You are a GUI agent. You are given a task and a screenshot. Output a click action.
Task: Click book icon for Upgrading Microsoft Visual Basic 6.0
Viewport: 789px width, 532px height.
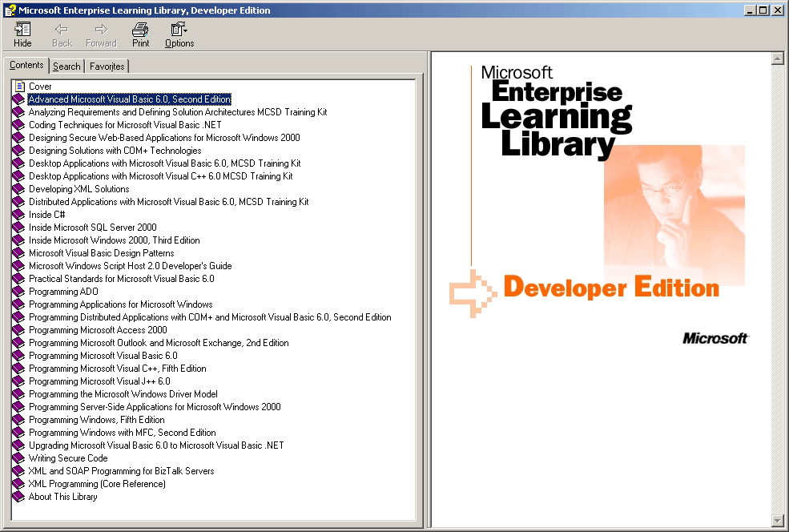18,445
